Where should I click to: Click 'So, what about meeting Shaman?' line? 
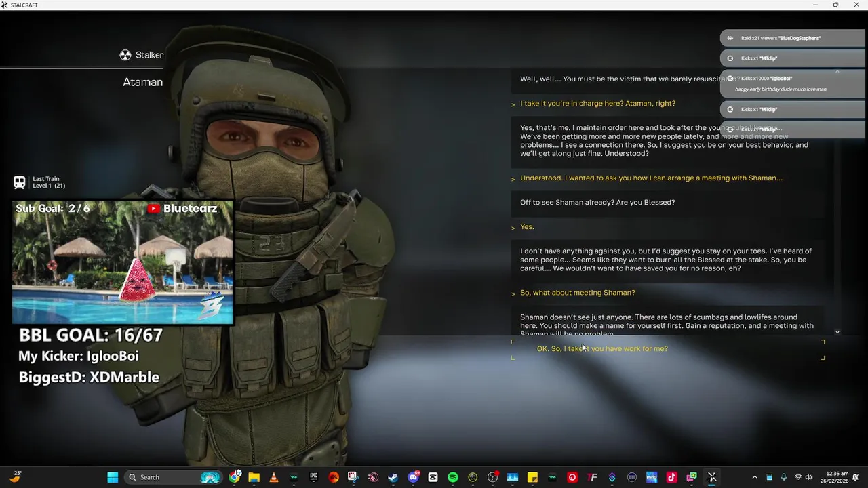(x=578, y=293)
